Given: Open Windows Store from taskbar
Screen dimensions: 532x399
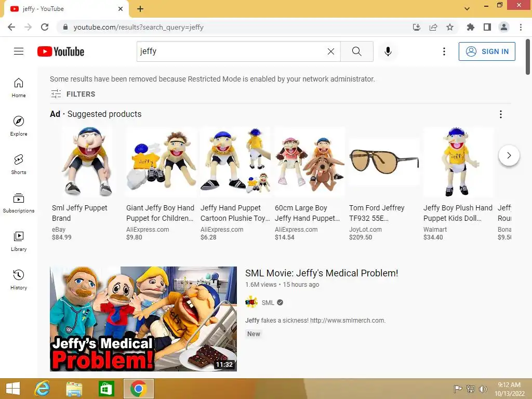Looking at the screenshot, I should [106, 389].
